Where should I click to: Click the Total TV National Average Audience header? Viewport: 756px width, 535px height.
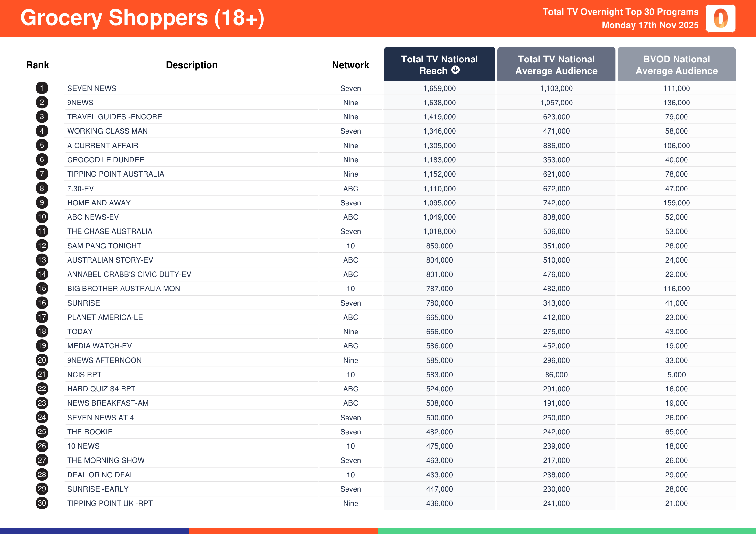point(556,65)
